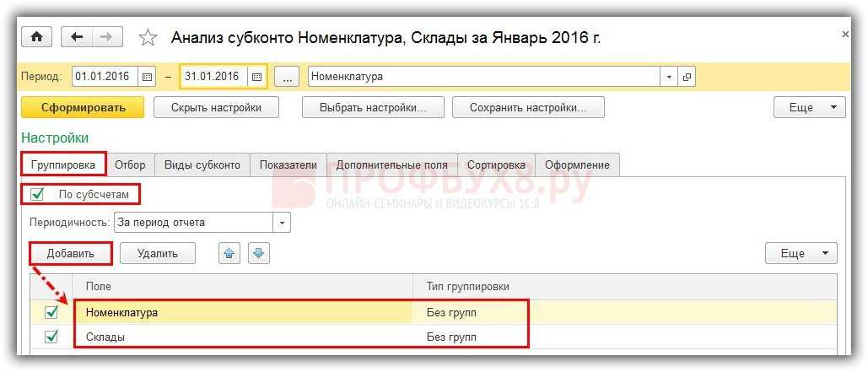
Task: Click Без групп in Склады row
Action: click(x=452, y=337)
